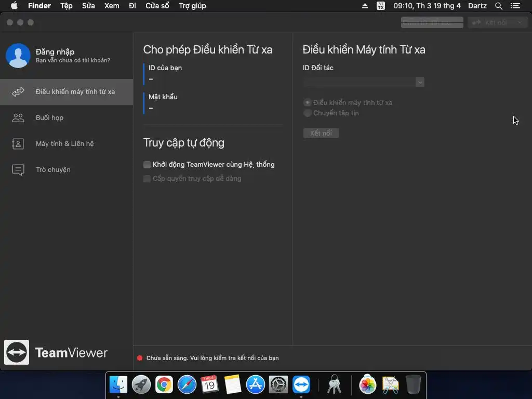The width and height of the screenshot is (532, 399).
Task: Select Chuyển tập tin radio button
Action: click(308, 113)
